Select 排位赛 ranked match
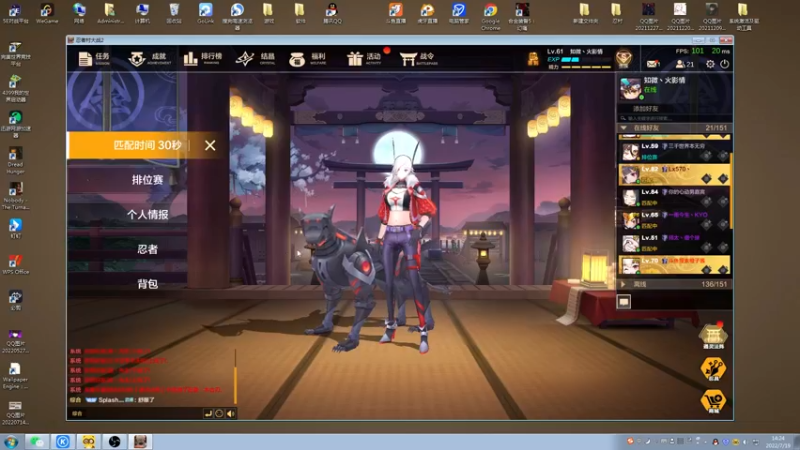Screen dimensions: 800x450 coord(147,180)
